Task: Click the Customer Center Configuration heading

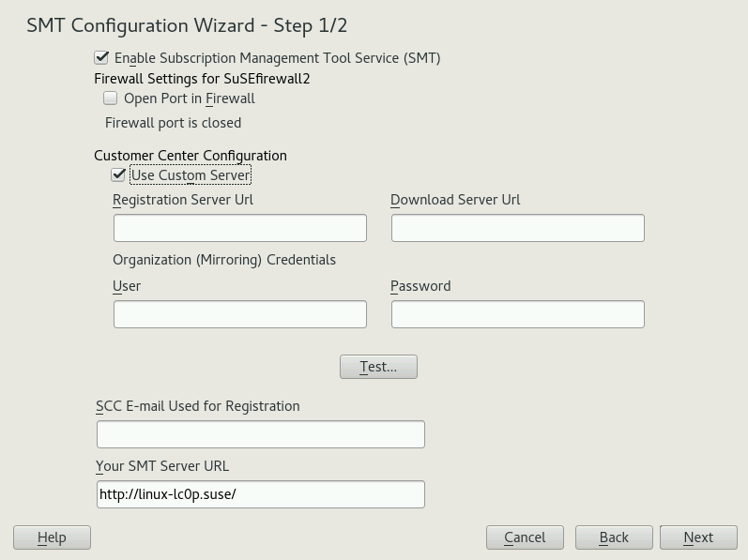Action: 191,156
